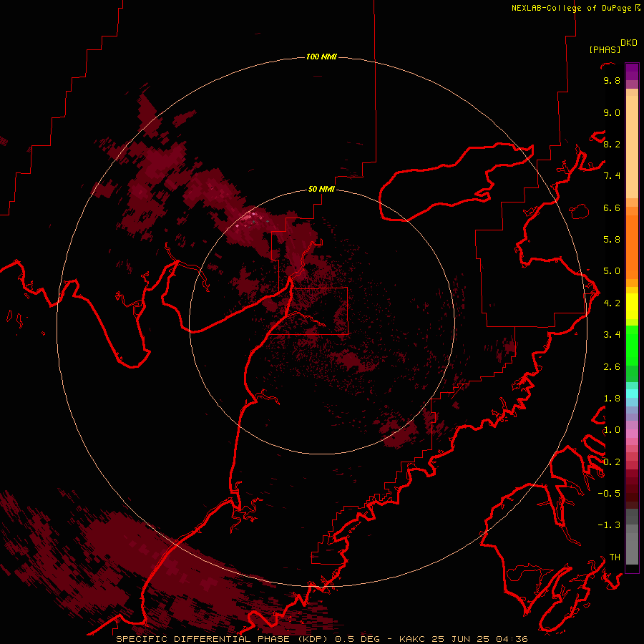Pick the bright orange color bar band

click(x=632, y=247)
